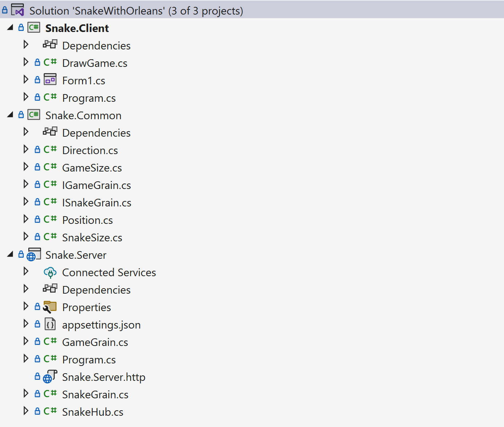The image size is (504, 427).
Task: Select the SnakeSize.cs file
Action: (x=92, y=238)
